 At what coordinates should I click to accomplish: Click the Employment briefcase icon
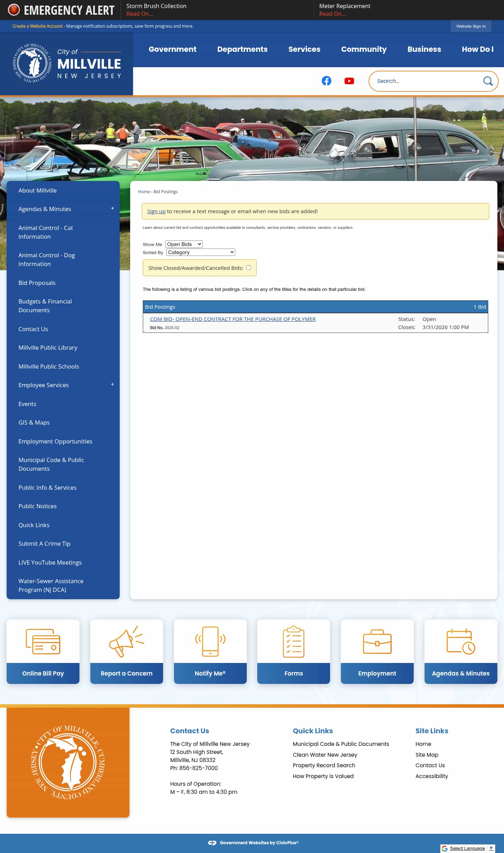pyautogui.click(x=377, y=641)
